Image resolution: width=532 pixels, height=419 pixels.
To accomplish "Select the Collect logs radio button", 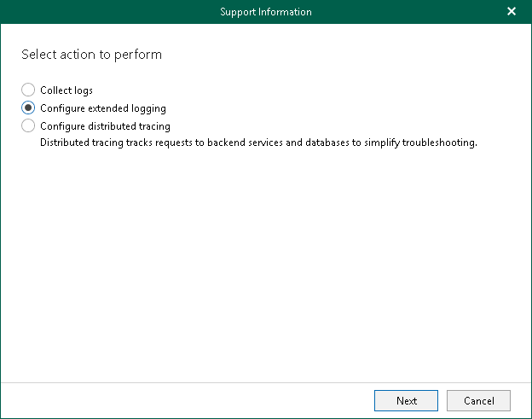I will pos(28,90).
